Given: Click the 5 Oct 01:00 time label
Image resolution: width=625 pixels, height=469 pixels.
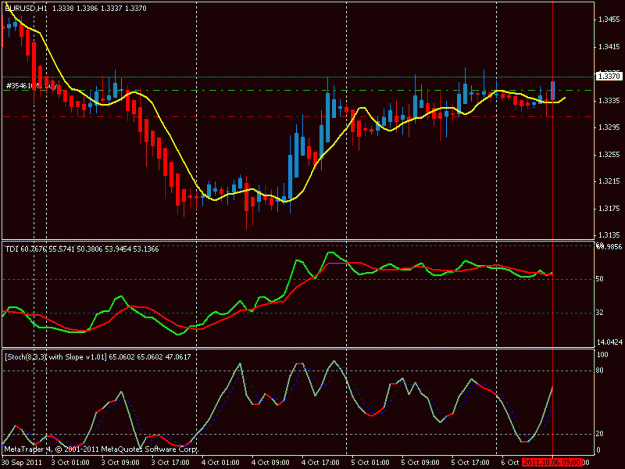Looking at the screenshot, I should point(370,463).
